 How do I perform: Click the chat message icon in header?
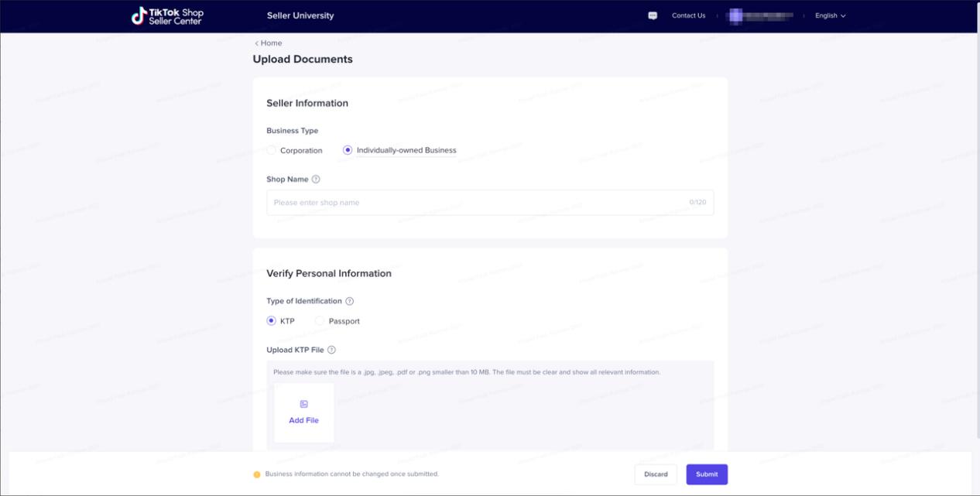[653, 15]
